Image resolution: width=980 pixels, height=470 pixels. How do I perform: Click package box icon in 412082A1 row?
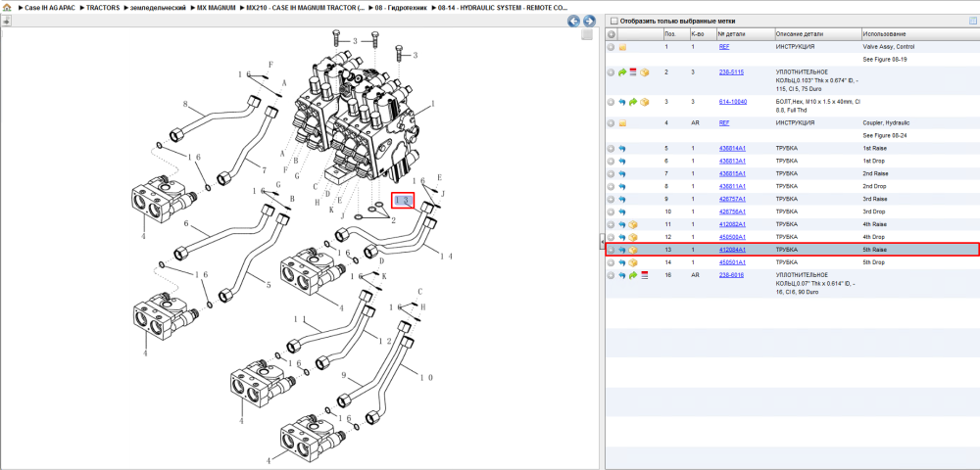[x=633, y=224]
